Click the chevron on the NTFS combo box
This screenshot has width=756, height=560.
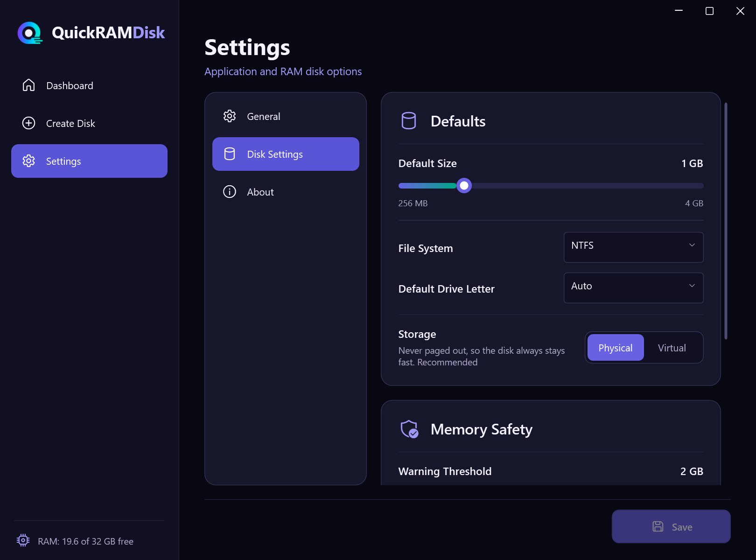pos(692,245)
